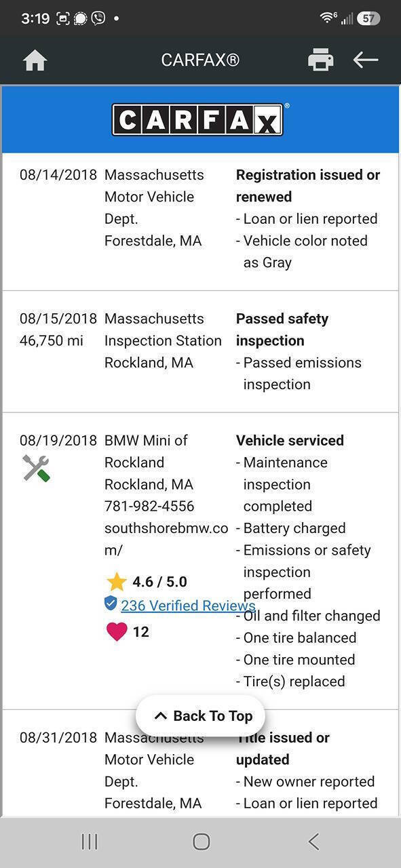
Task: Tap the Wi-Fi status icon
Action: (328, 18)
